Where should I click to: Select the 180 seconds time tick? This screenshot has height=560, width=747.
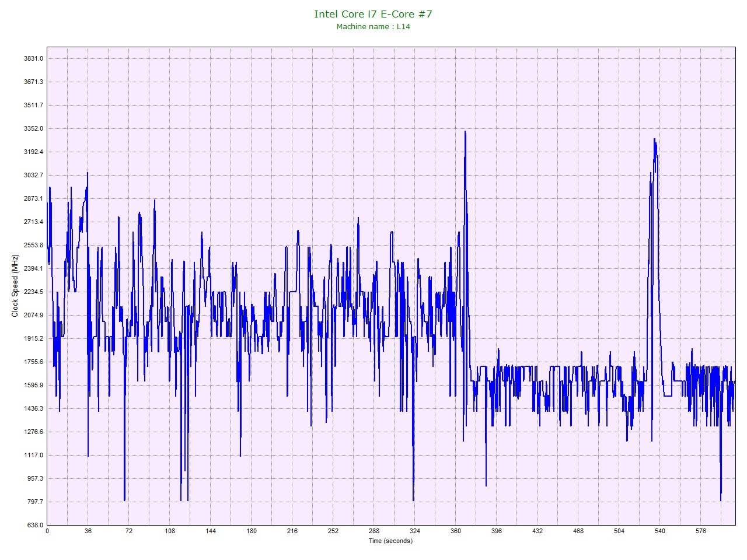252,531
